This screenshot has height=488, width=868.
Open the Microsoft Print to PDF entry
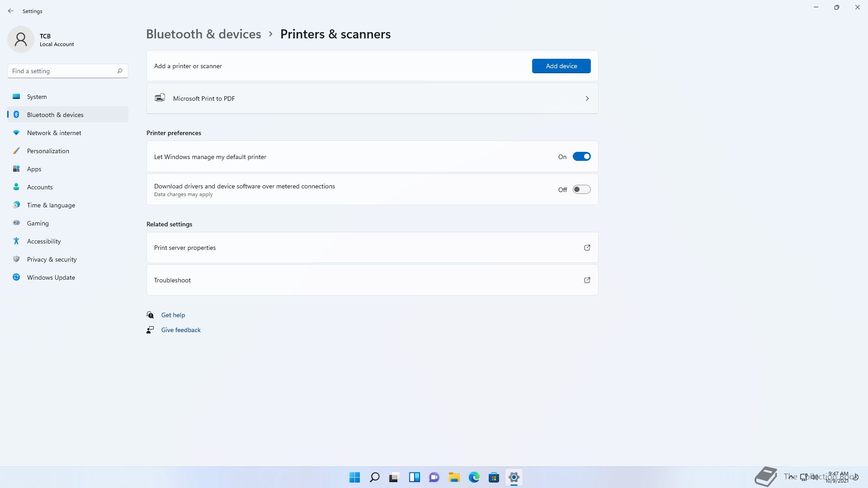click(372, 99)
